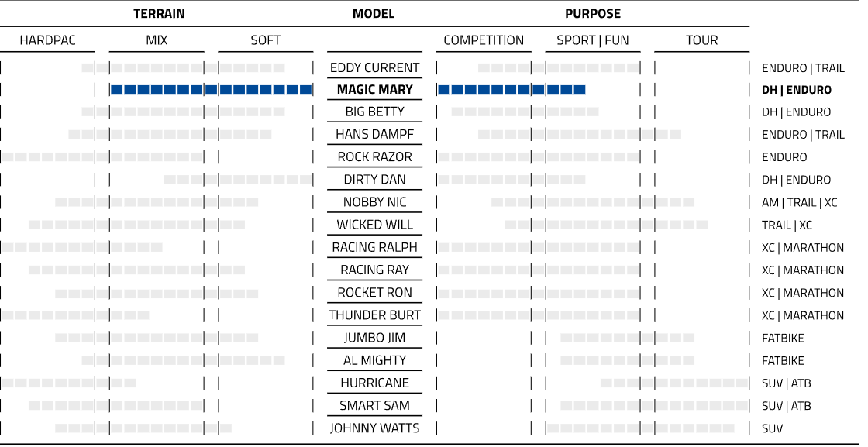Select the ROCK RAZOR model row
The height and width of the screenshot is (447, 868).
(374, 157)
